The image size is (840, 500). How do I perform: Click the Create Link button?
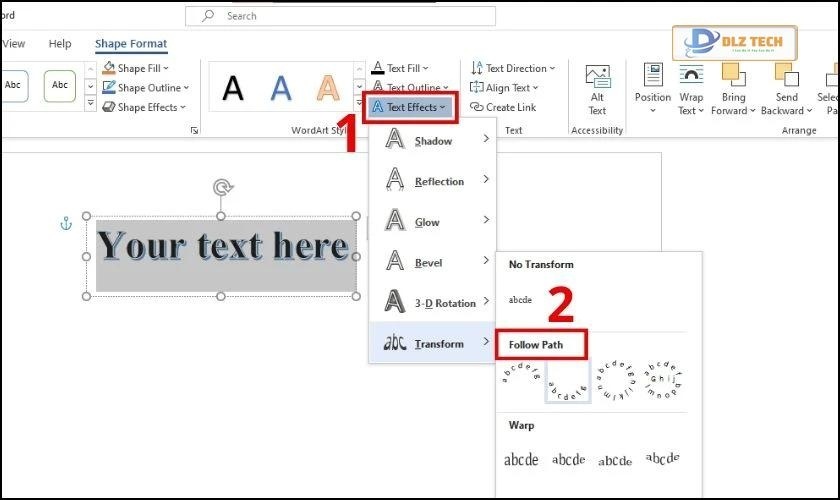click(x=510, y=107)
